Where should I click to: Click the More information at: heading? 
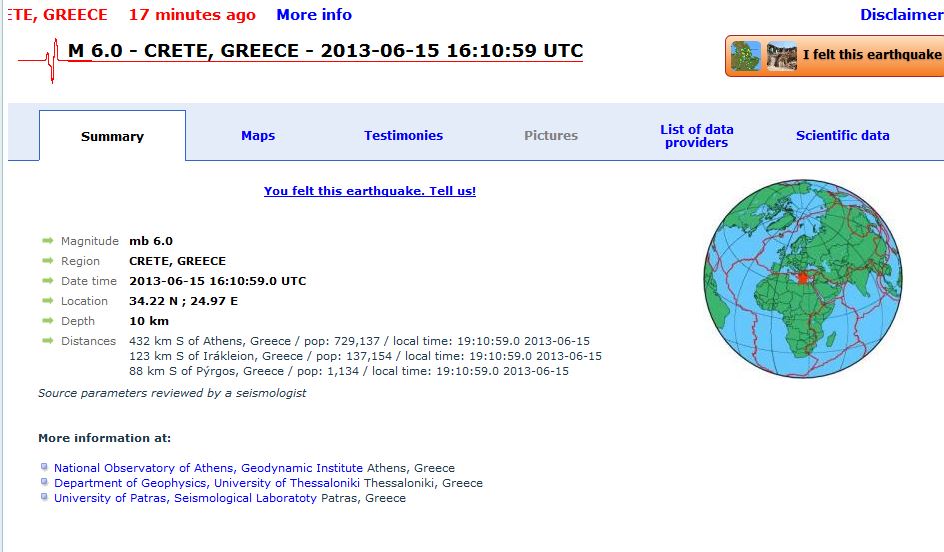(105, 438)
